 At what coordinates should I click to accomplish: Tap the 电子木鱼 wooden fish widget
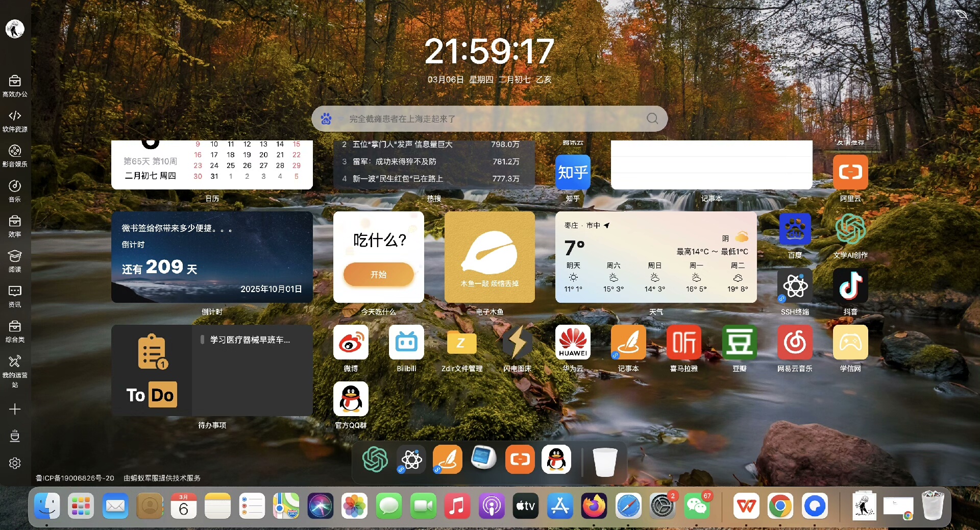click(490, 257)
